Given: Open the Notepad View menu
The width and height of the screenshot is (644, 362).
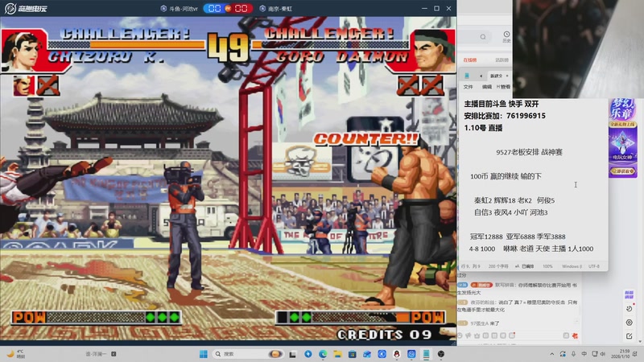Looking at the screenshot, I should 503,87.
